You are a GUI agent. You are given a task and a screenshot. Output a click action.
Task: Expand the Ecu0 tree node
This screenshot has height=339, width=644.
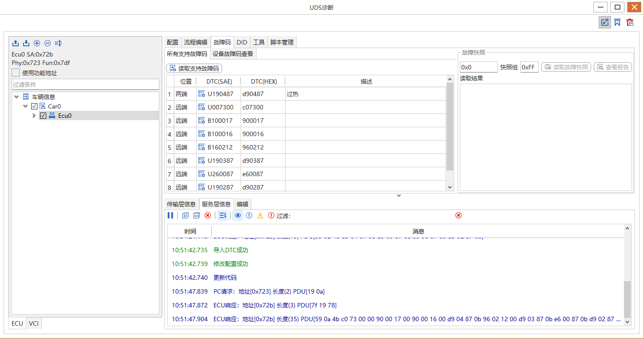pyautogui.click(x=35, y=116)
